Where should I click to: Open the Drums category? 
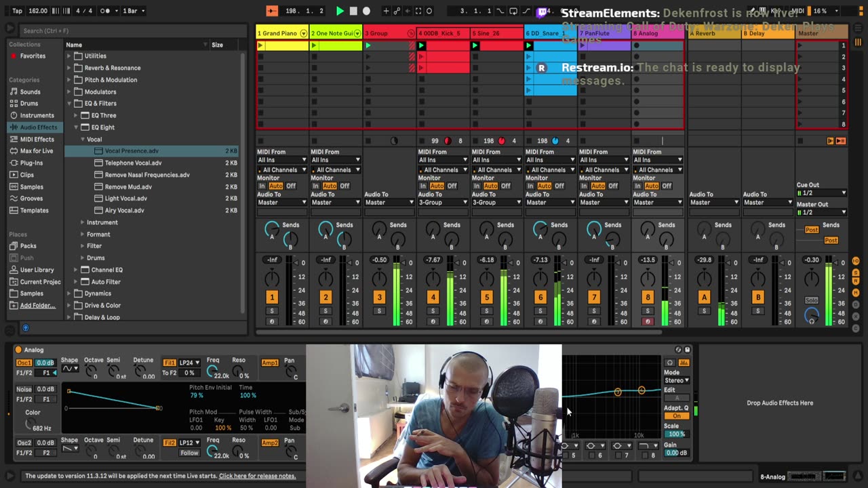29,104
